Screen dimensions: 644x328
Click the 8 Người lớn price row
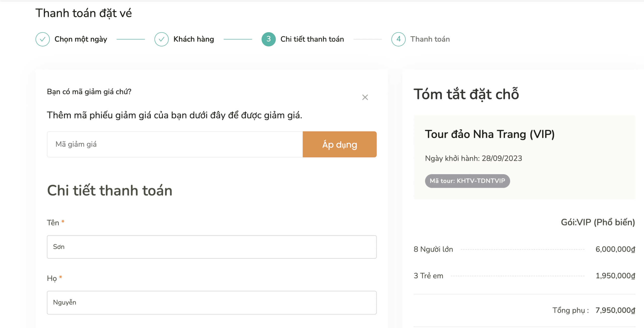[524, 249]
